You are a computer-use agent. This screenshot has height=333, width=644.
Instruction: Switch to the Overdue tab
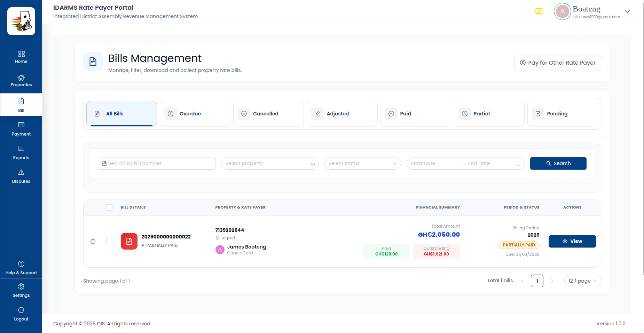click(195, 114)
